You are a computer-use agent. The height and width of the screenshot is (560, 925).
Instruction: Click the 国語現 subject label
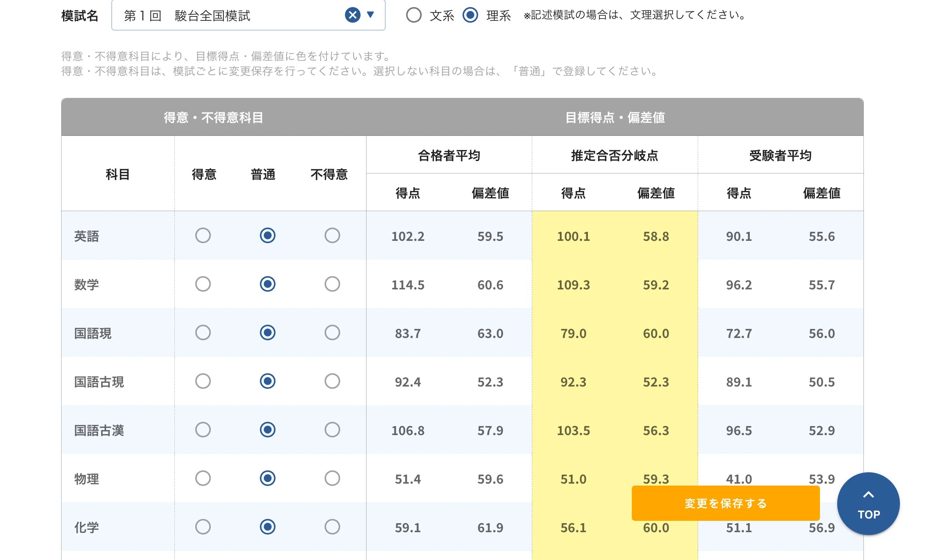(x=93, y=333)
